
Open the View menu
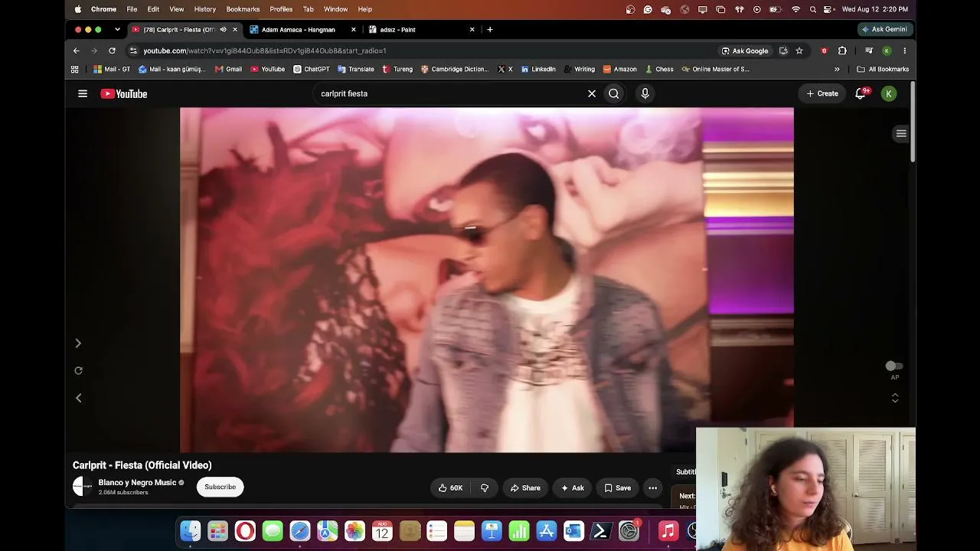[x=177, y=9]
